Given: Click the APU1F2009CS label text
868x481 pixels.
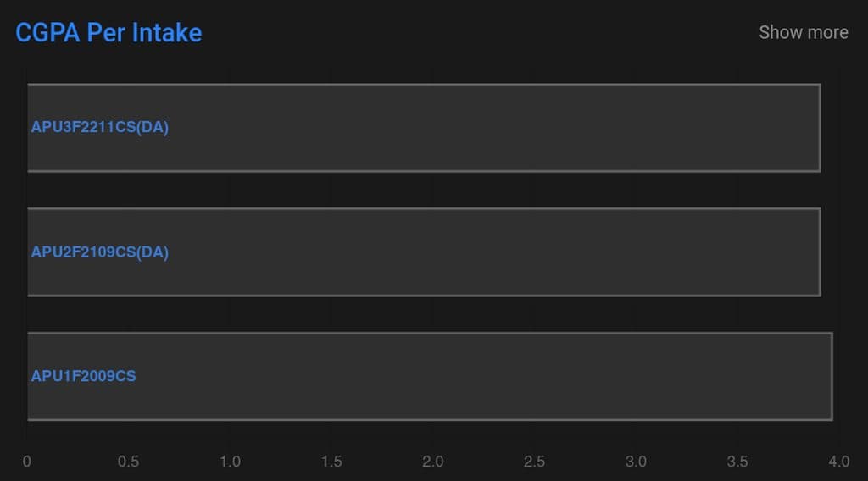Looking at the screenshot, I should click(83, 376).
